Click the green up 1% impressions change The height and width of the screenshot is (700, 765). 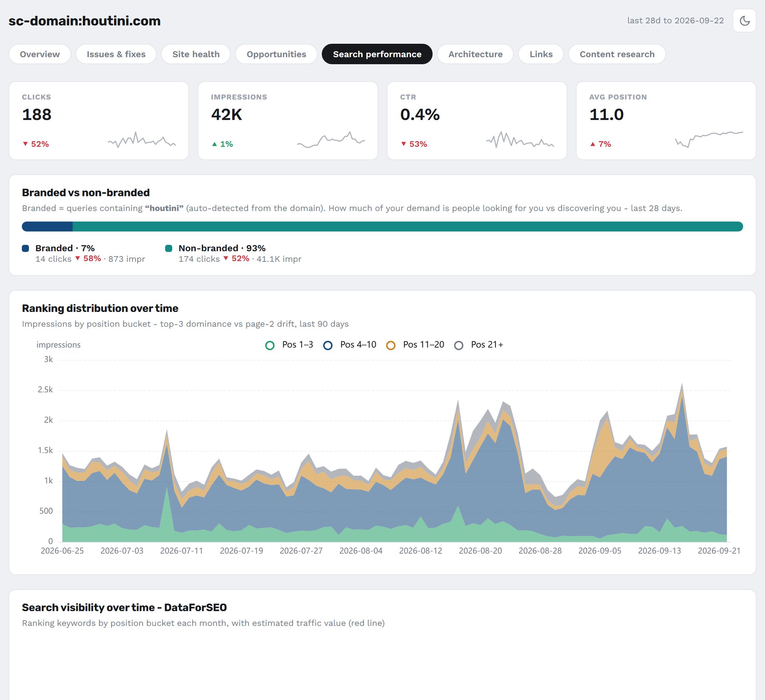tap(222, 144)
